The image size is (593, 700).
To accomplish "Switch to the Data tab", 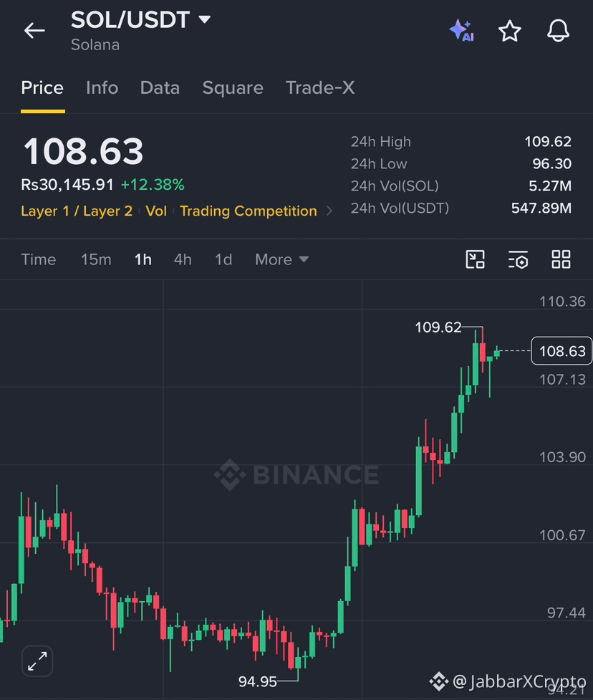I will tap(160, 88).
